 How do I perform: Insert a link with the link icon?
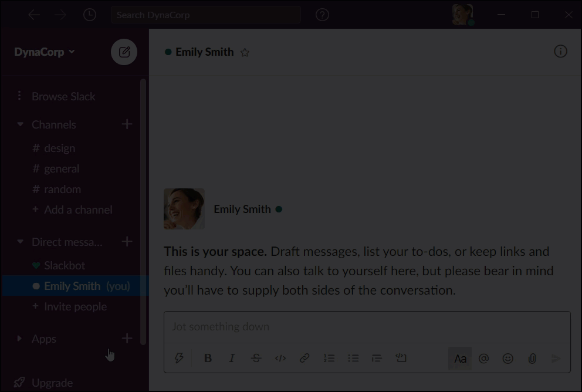304,358
